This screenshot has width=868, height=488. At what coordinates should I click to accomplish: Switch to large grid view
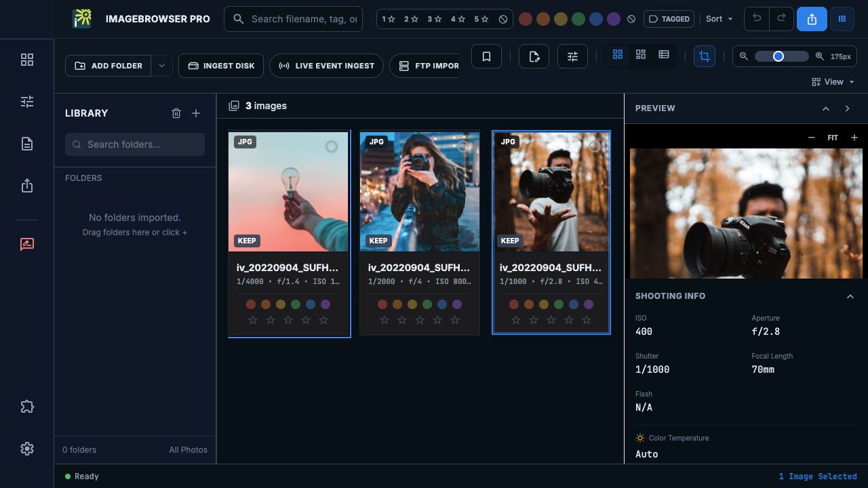click(618, 54)
